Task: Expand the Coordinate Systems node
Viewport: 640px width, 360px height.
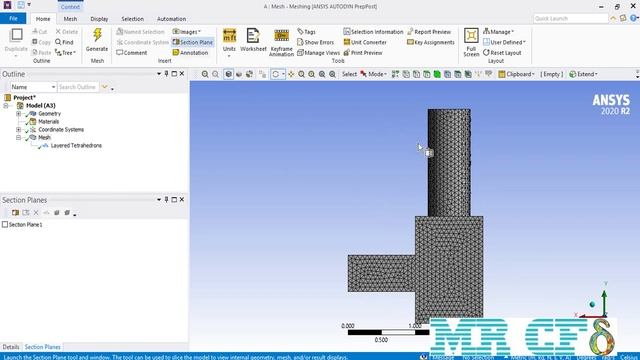Action: pos(18,129)
